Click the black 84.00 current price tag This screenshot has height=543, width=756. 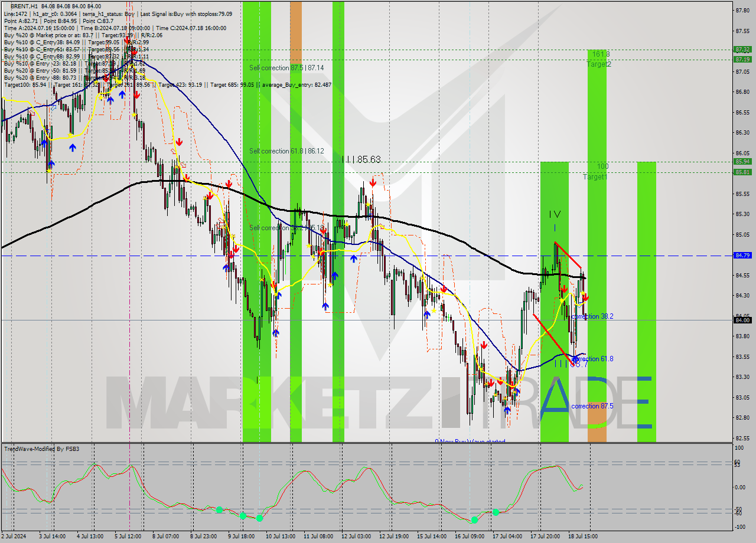coord(742,320)
